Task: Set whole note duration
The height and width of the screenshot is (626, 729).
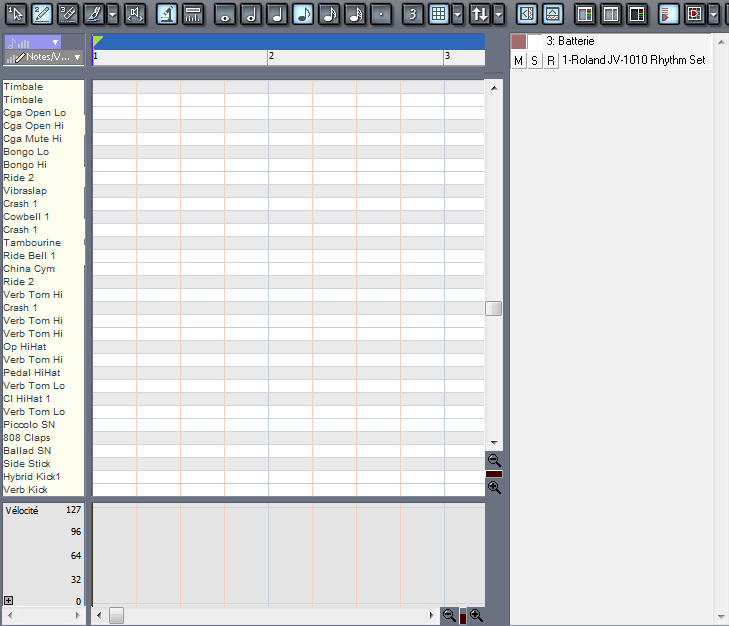Action: point(225,14)
